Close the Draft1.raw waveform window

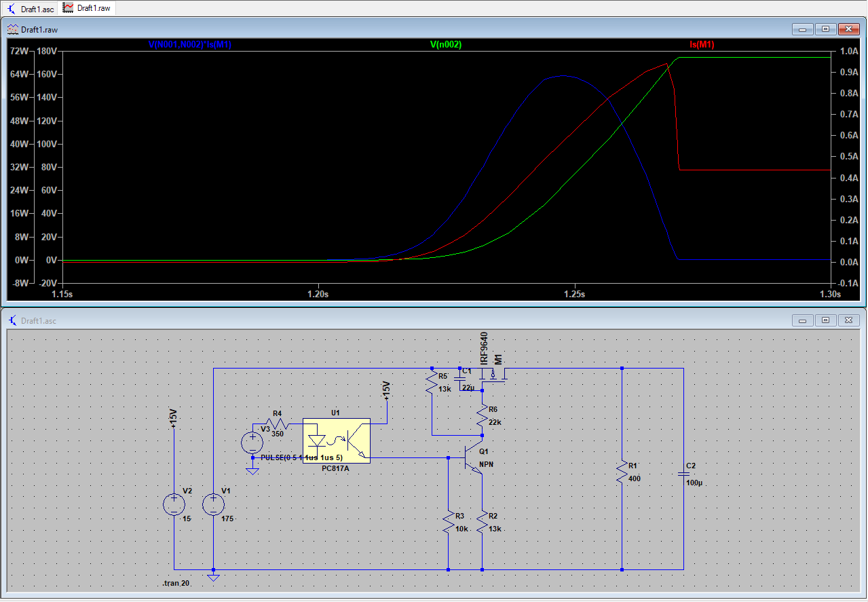848,29
